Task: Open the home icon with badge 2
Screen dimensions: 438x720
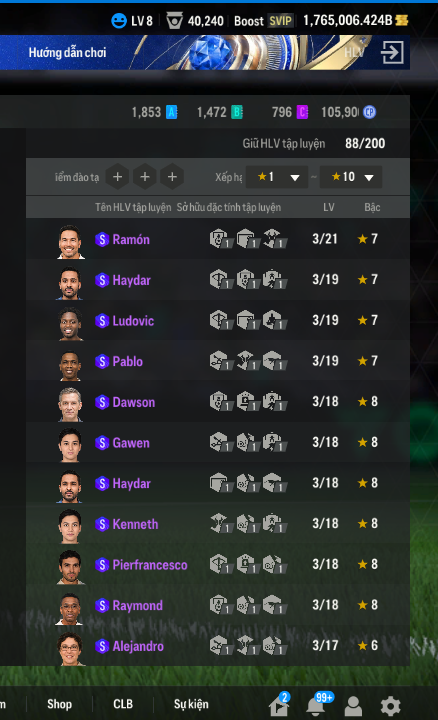Action: [279, 704]
